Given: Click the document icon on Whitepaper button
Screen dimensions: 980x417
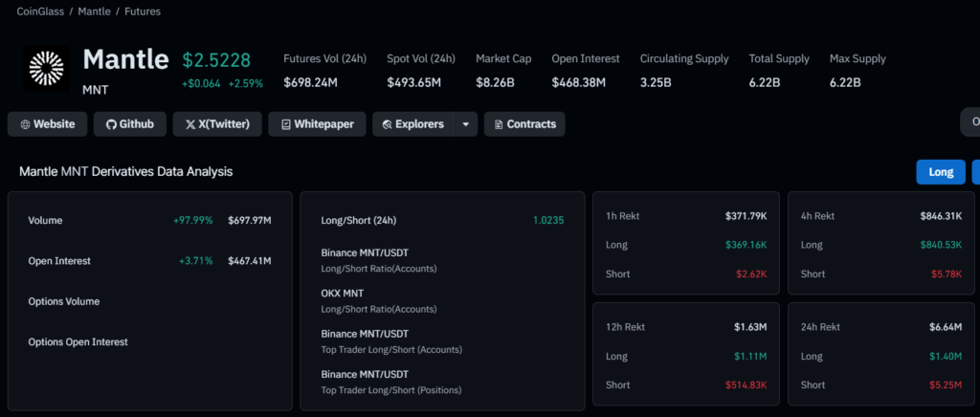Looking at the screenshot, I should [x=286, y=124].
